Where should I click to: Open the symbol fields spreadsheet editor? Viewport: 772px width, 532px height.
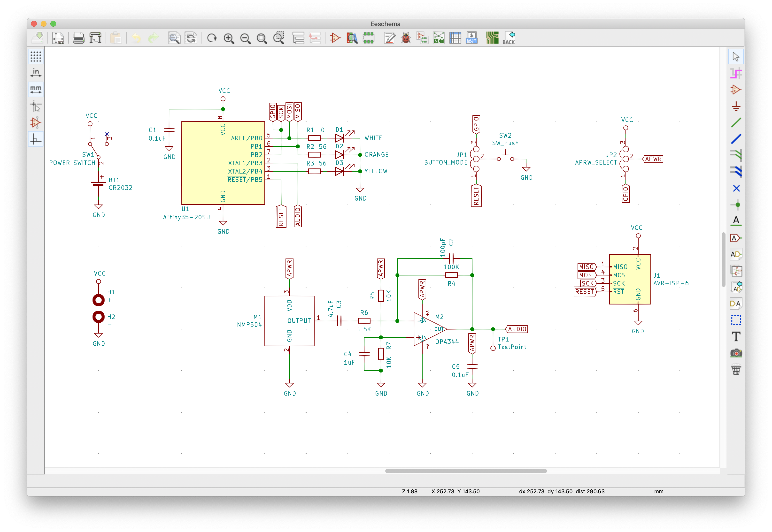[x=455, y=38]
